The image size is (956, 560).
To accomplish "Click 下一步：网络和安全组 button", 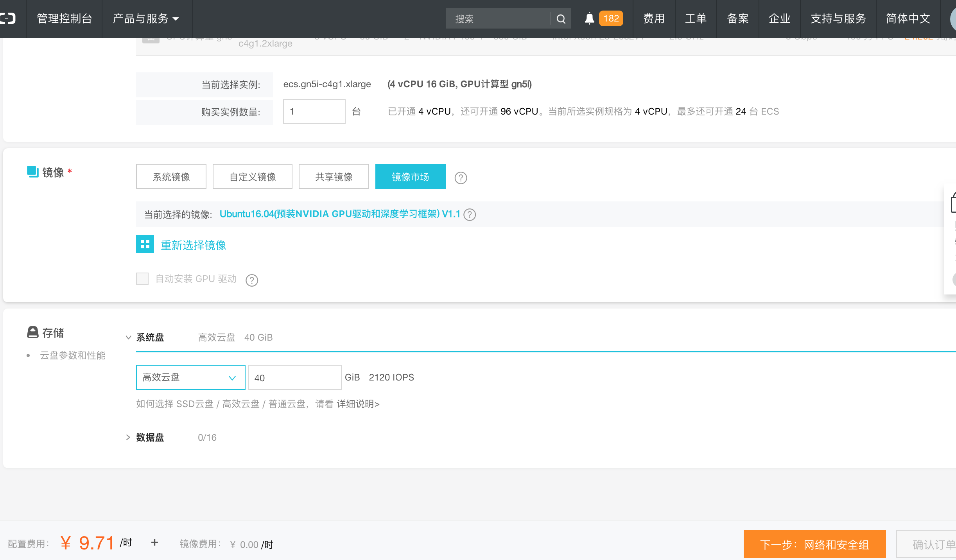I will click(814, 544).
